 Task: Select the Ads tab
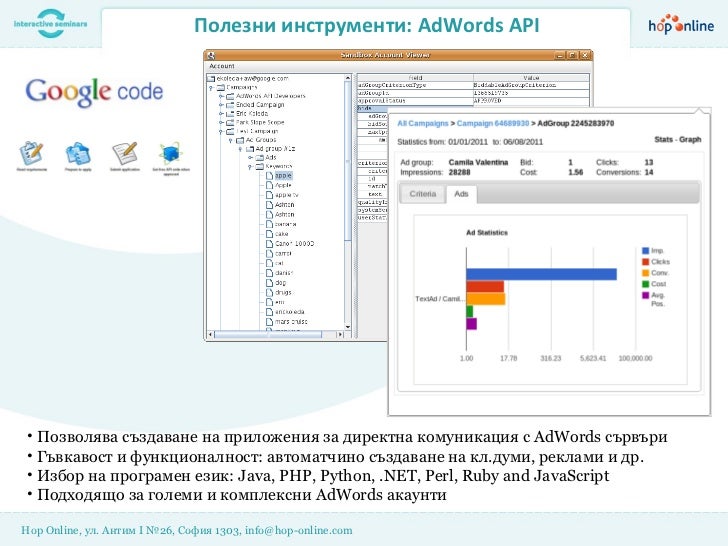[461, 194]
